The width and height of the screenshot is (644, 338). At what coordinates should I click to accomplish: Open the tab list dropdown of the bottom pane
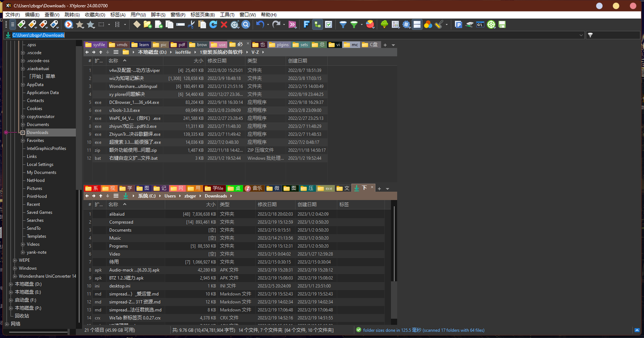[387, 189]
